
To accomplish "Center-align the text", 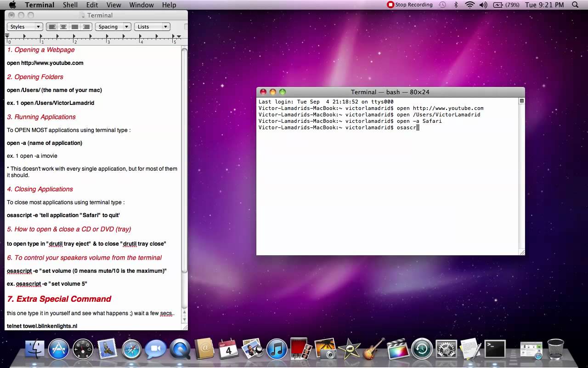I will (63, 27).
